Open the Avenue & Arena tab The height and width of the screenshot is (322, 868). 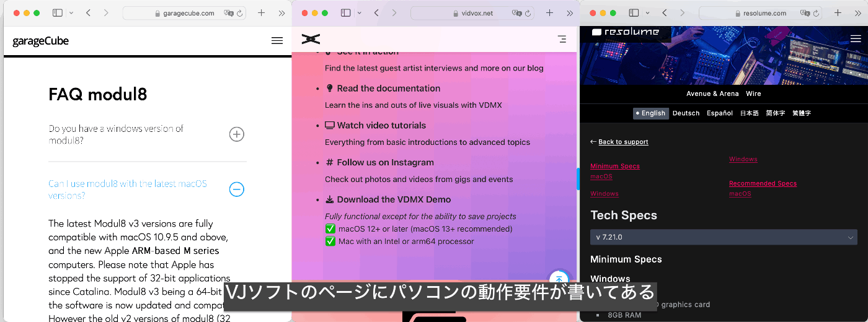(712, 94)
